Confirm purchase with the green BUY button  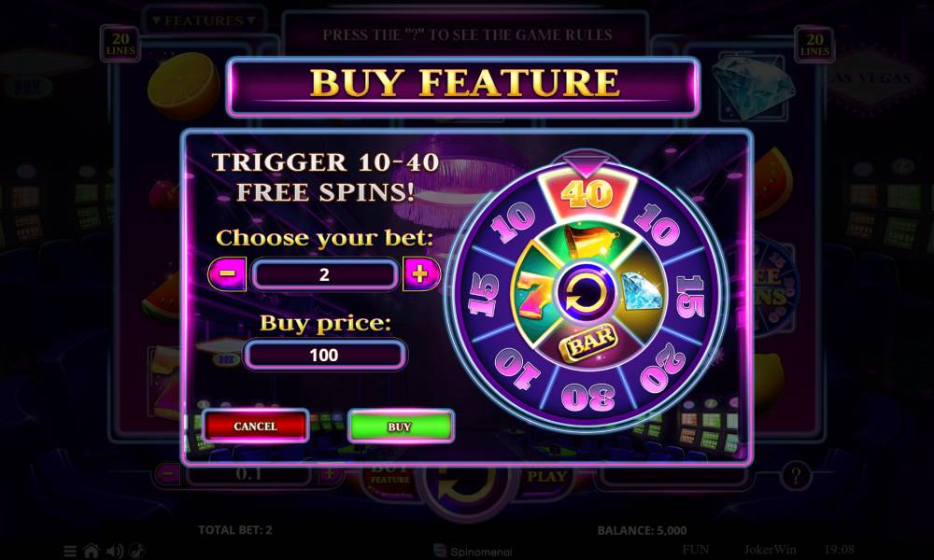pyautogui.click(x=401, y=427)
